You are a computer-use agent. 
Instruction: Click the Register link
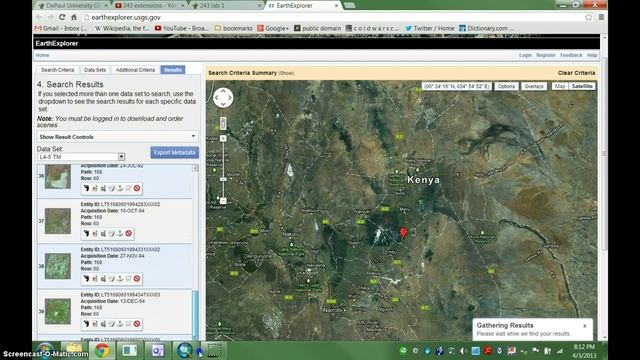point(546,55)
